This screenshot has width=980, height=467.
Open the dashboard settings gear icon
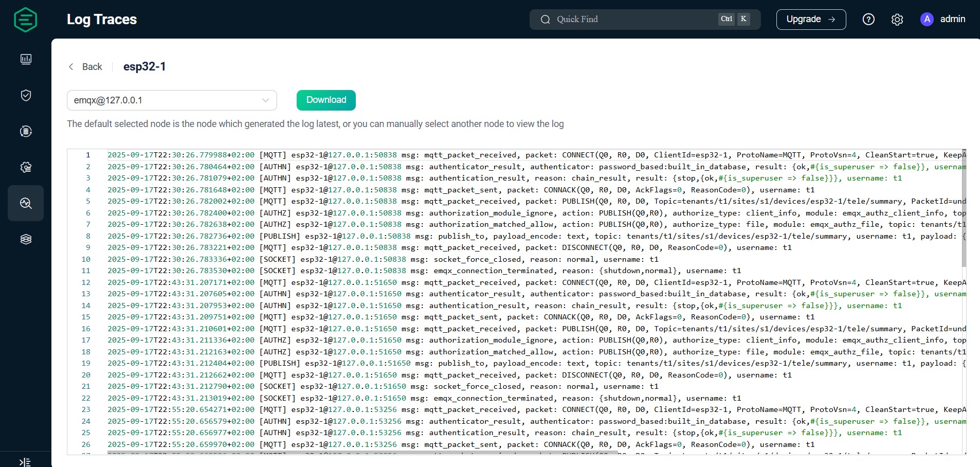[x=897, y=19]
